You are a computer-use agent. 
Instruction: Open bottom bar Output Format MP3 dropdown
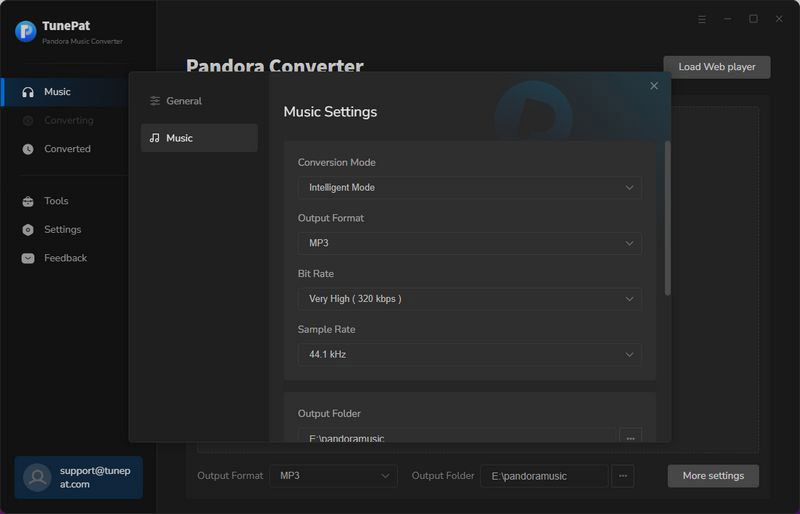pos(333,476)
